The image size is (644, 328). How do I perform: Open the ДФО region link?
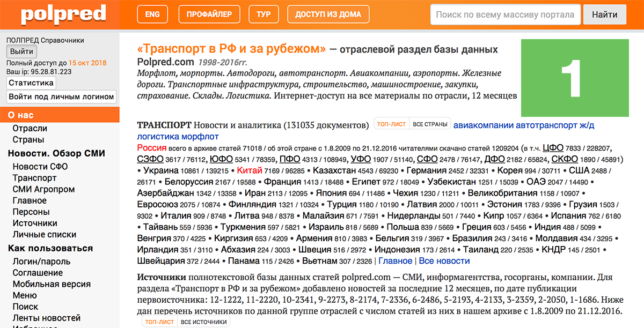pos(495,159)
